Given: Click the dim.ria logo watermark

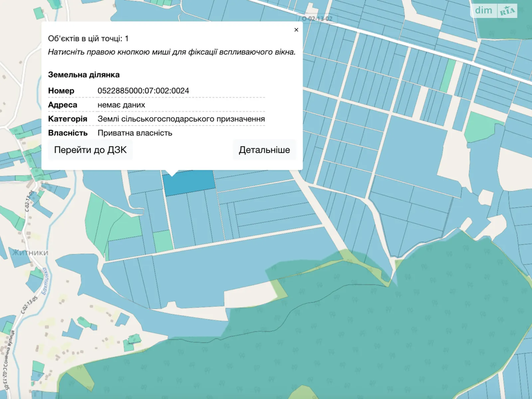Looking at the screenshot, I should (x=494, y=11).
